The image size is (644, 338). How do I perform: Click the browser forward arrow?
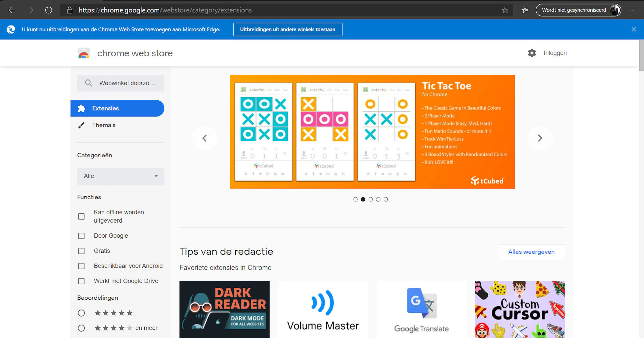click(30, 10)
